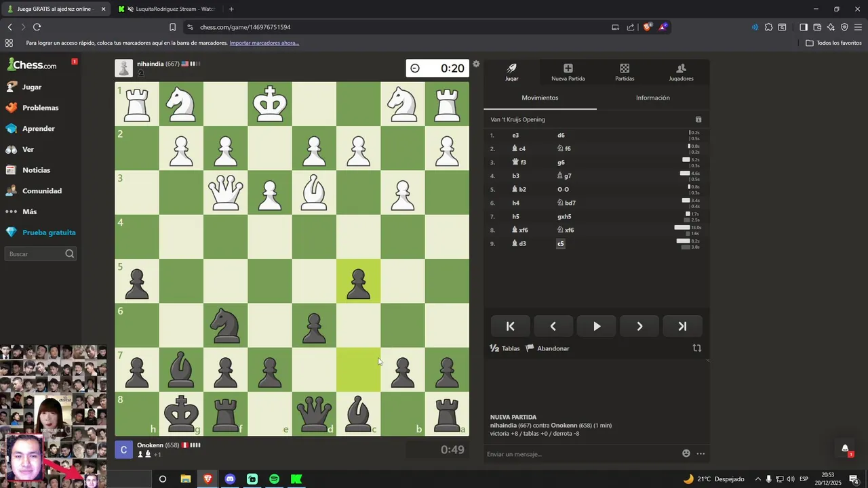Open the browser extensions puzzle icon
This screenshot has height=488, width=868.
pyautogui.click(x=768, y=27)
